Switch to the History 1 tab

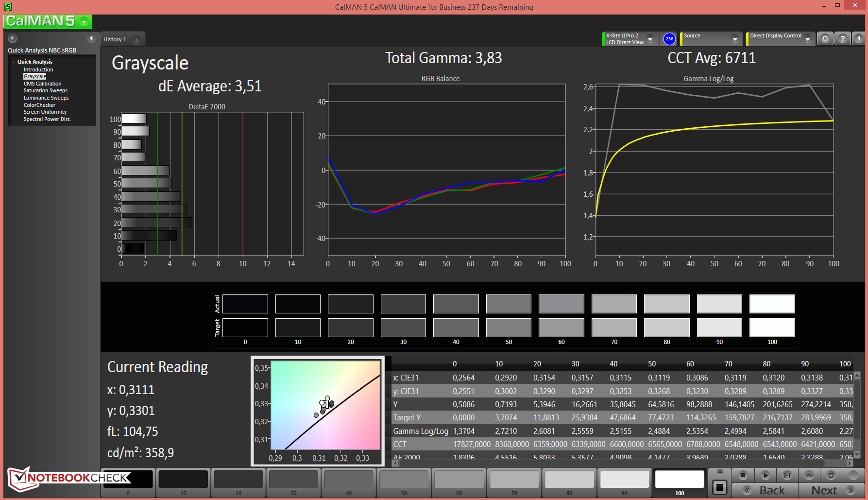tap(115, 39)
